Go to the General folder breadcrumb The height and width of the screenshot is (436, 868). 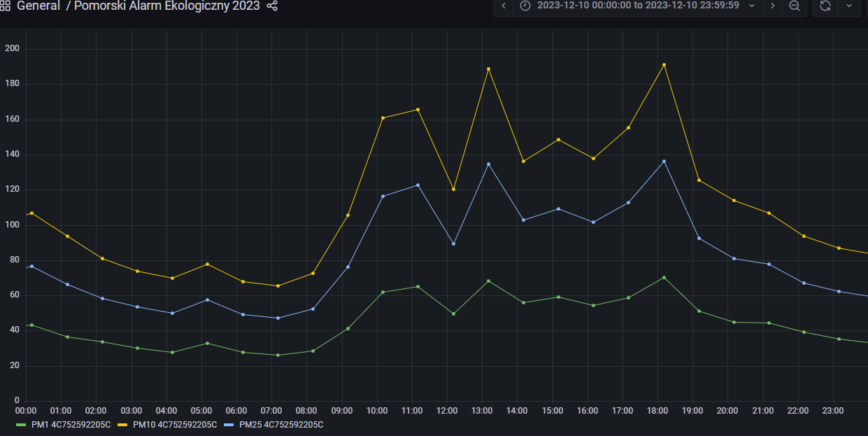click(38, 6)
